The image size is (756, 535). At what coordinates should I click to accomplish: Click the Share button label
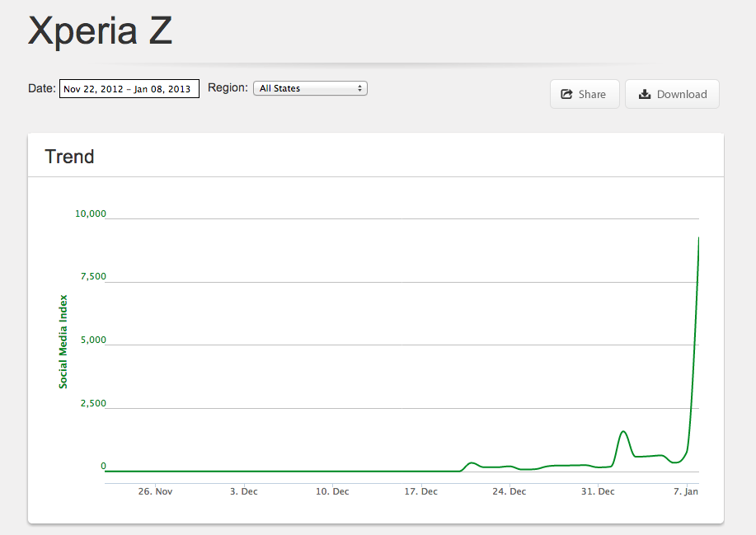coord(592,94)
